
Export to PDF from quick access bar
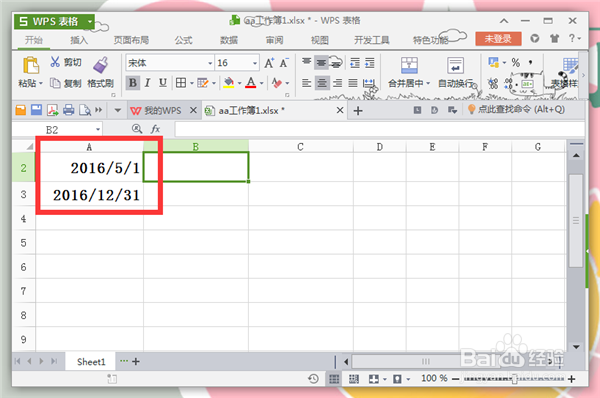coord(52,110)
